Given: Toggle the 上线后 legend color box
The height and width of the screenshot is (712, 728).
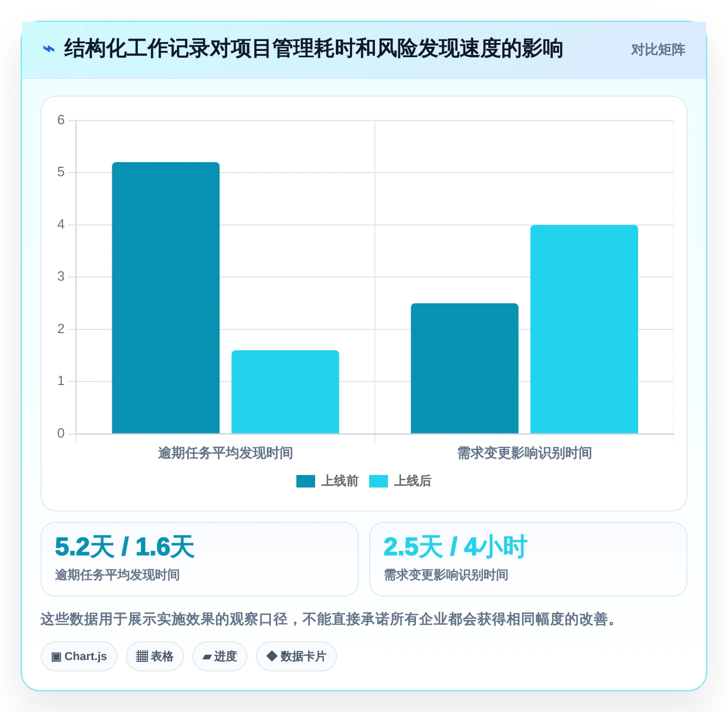Looking at the screenshot, I should (379, 481).
